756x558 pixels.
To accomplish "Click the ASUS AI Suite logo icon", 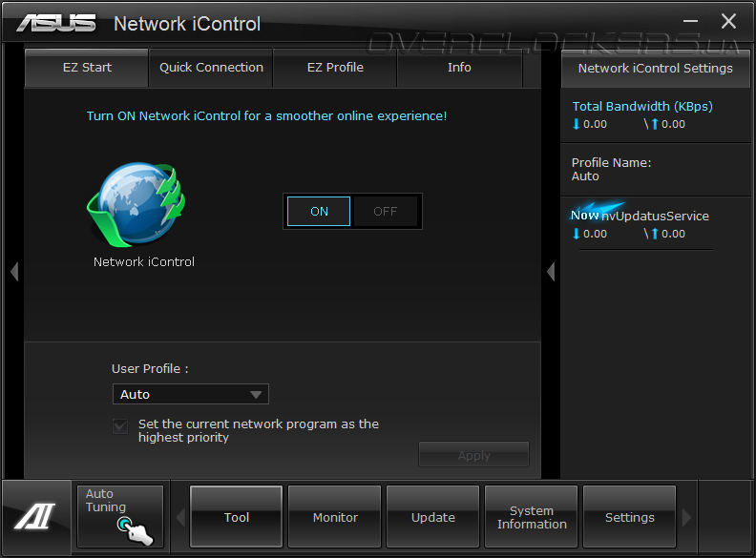I will click(34, 517).
